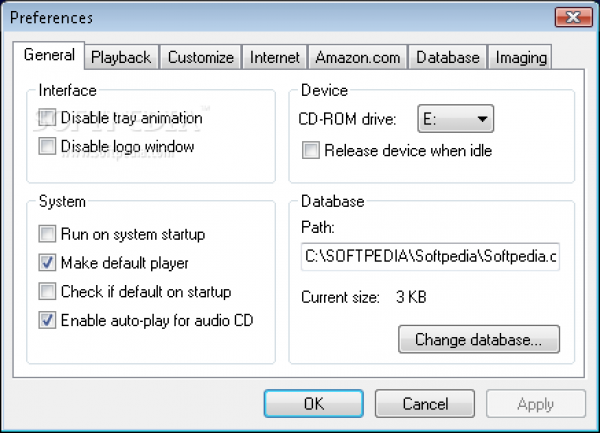Disable auto-play for audio CD
600x433 pixels.
(x=47, y=321)
